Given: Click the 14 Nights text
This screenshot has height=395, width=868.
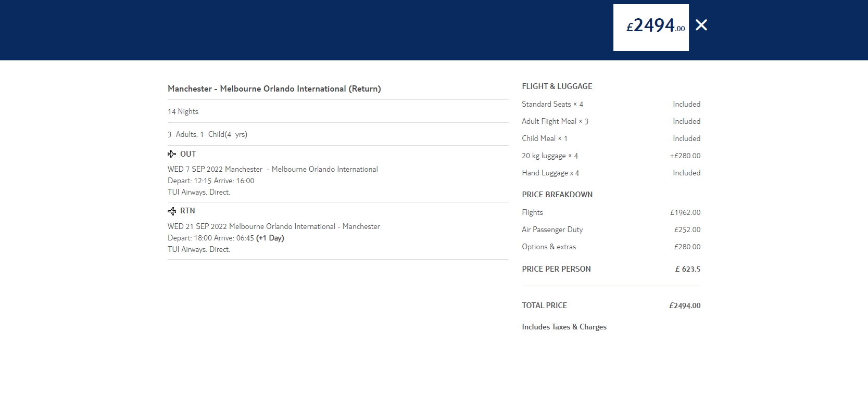Looking at the screenshot, I should [183, 111].
